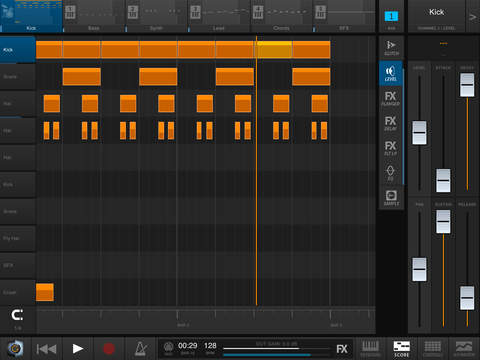The height and width of the screenshot is (360, 480).
Task: Switch to the Score view tab
Action: [x=401, y=349]
